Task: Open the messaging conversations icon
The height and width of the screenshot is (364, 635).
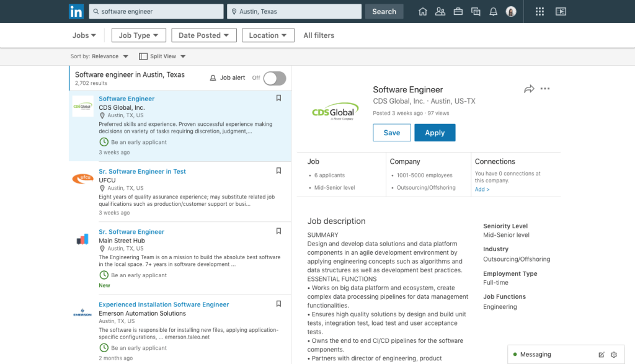Action: pos(476,11)
